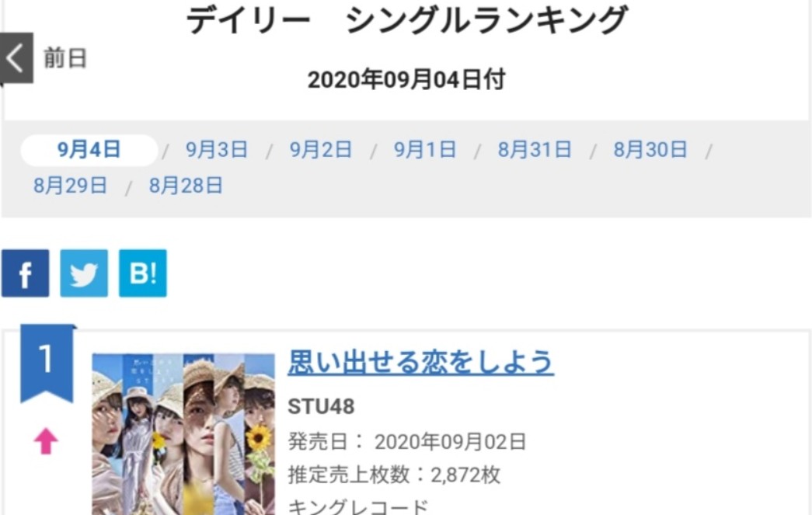812x515 pixels.
Task: Click the 2020年09月04日付 date heading
Action: [406, 80]
